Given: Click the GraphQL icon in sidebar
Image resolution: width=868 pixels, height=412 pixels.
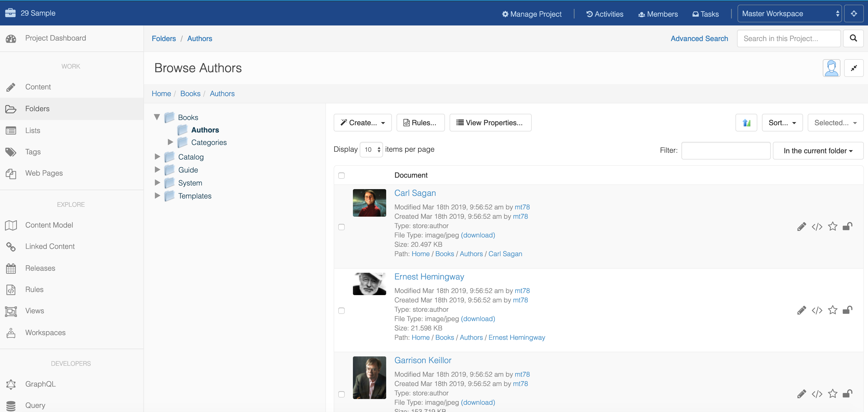Looking at the screenshot, I should (11, 384).
